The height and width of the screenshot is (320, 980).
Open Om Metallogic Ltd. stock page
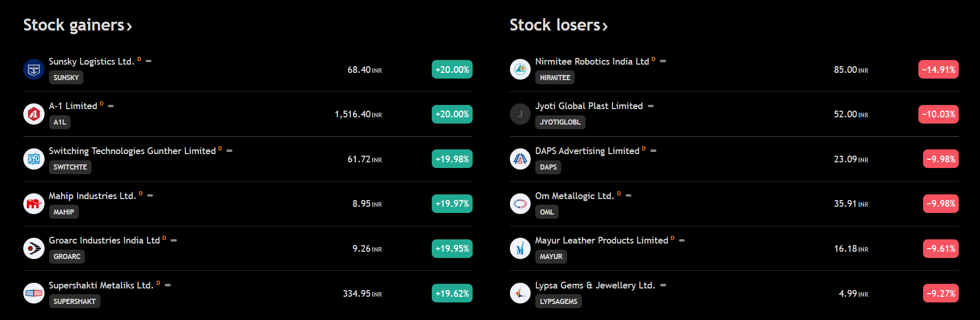(575, 196)
